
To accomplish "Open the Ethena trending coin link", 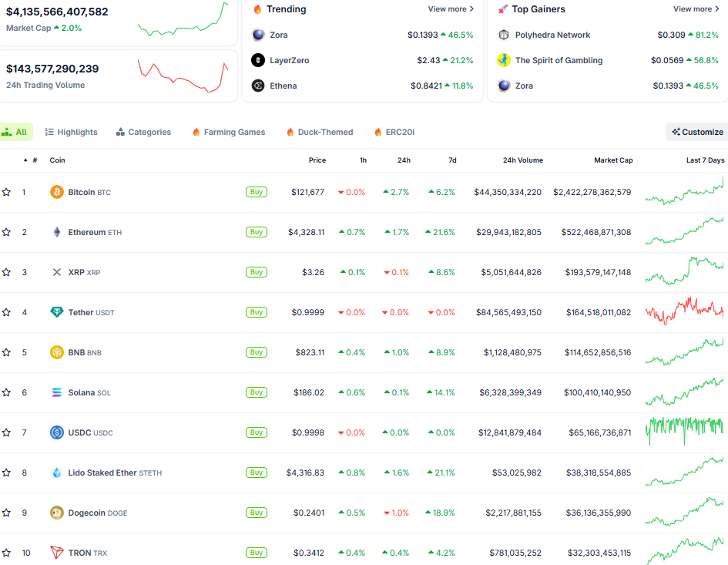I will coord(283,86).
